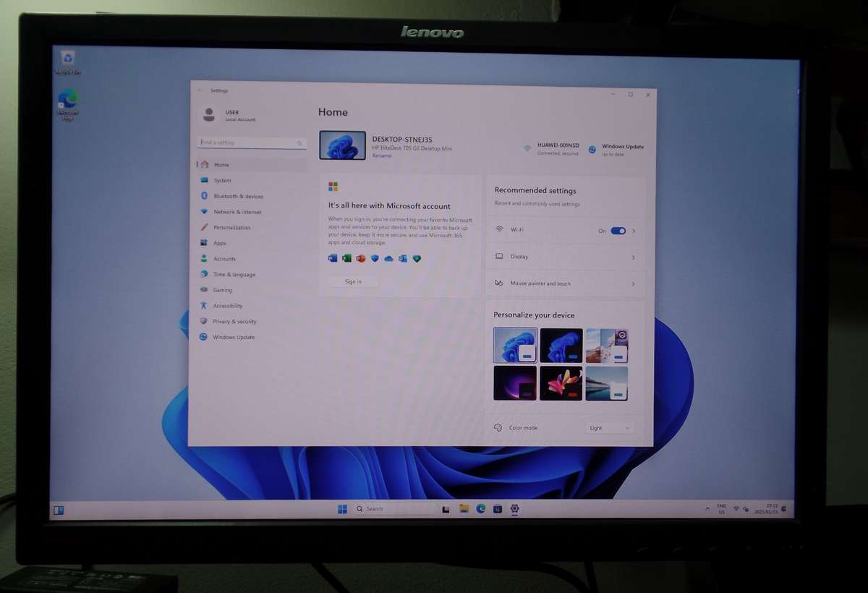Screen dimensions: 868x593
Task: Click Rename under DESKTOP-STNEJ35
Action: [381, 155]
